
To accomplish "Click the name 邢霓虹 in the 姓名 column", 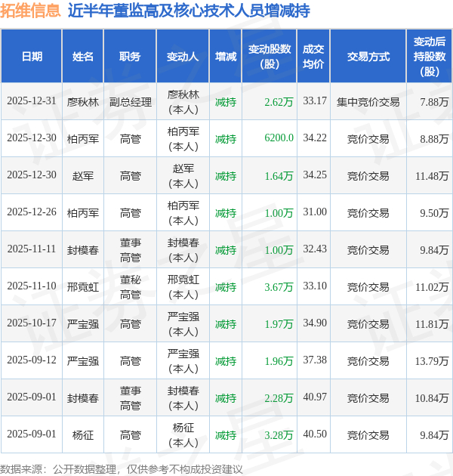I will [83, 287].
